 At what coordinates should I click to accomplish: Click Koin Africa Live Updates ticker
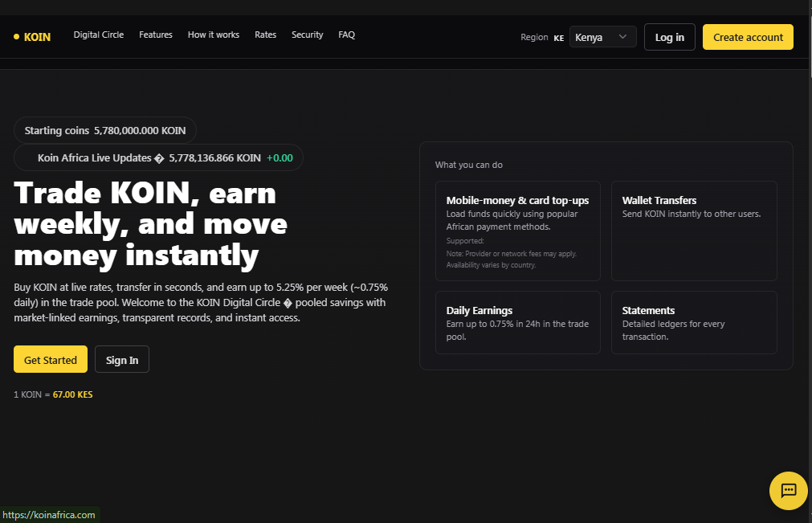click(158, 157)
